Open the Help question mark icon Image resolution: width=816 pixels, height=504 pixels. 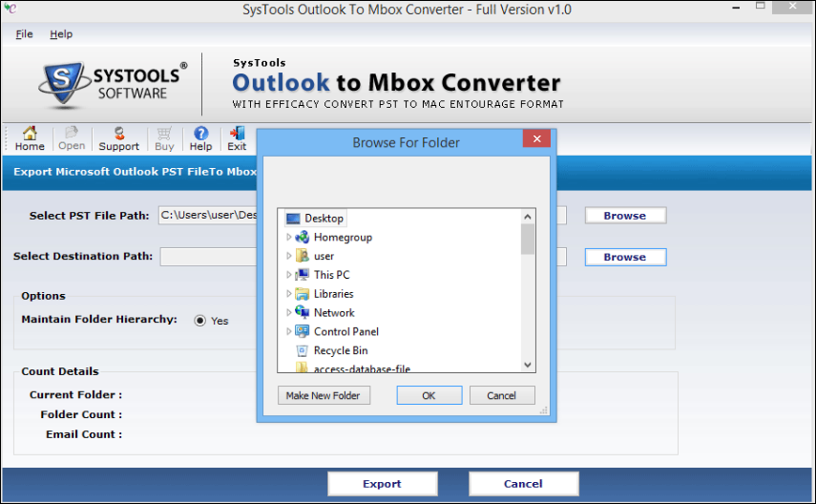pyautogui.click(x=200, y=134)
